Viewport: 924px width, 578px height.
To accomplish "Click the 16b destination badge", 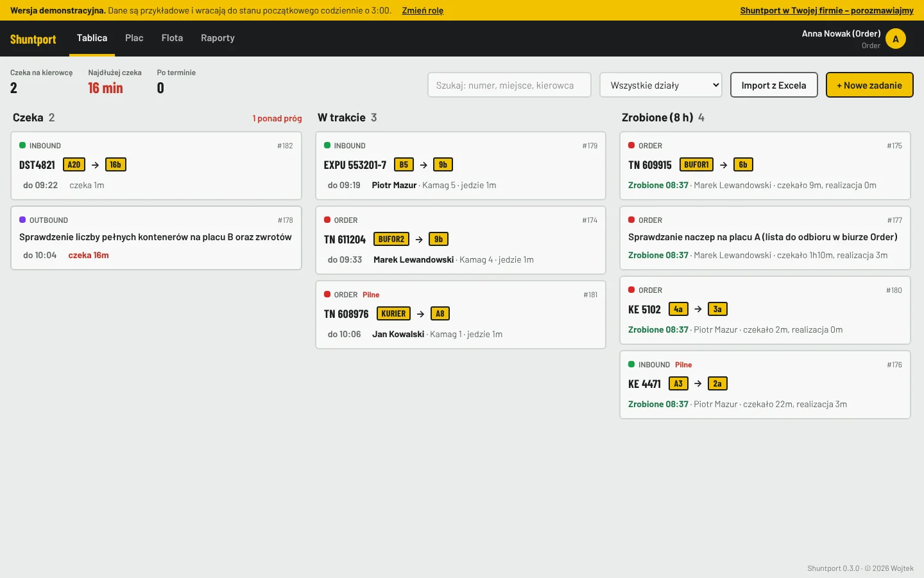I will point(116,165).
